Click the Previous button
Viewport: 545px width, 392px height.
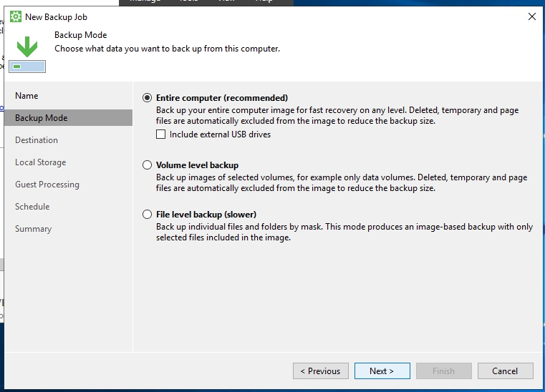(320, 371)
